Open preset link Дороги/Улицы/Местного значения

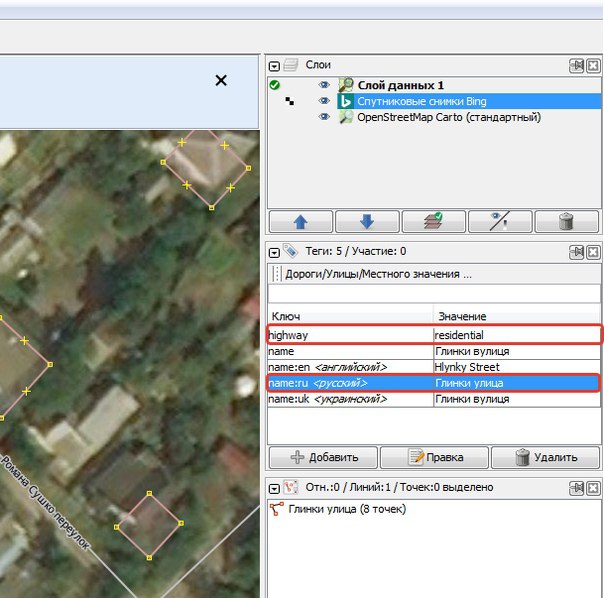(x=378, y=274)
